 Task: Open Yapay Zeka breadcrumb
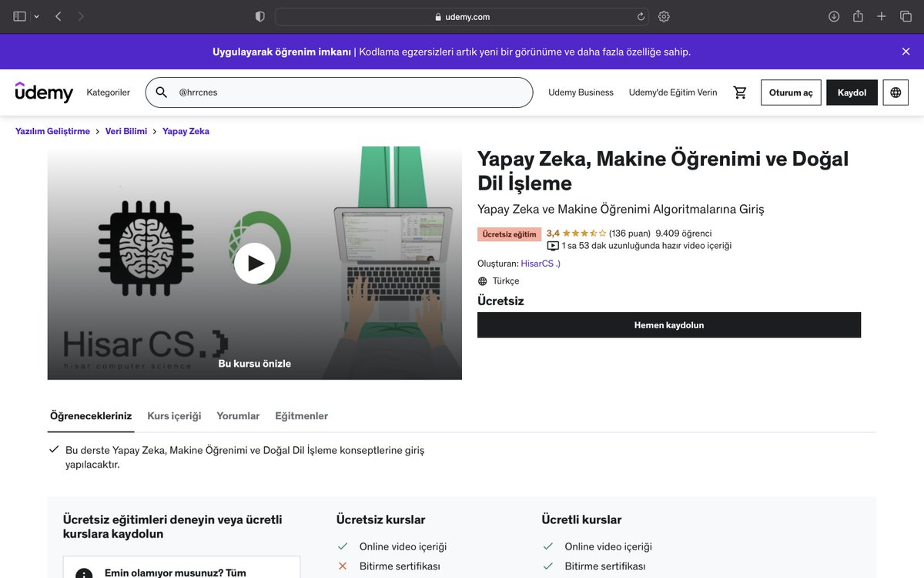(186, 131)
